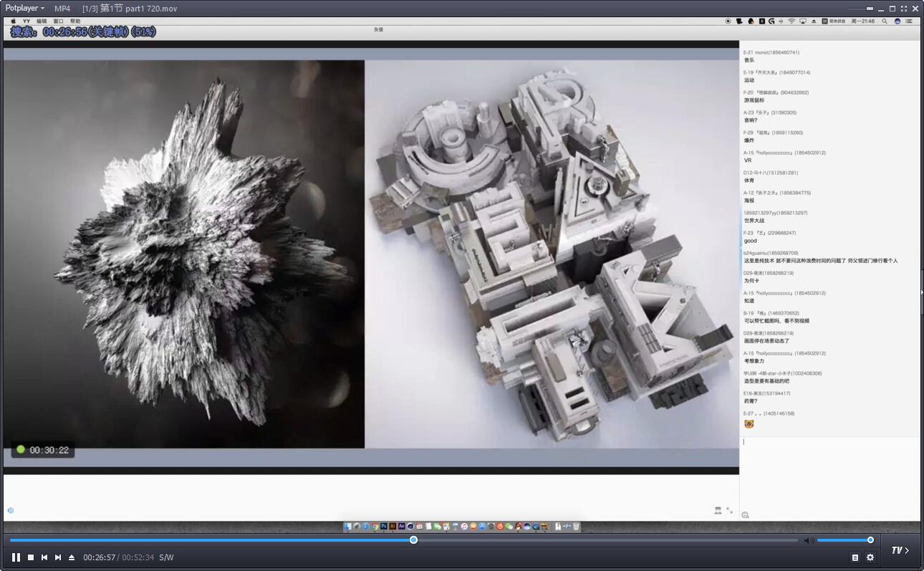Click username 'b24guainiu(1859268709)'
Screen dimensions: 924x571
pyautogui.click(x=771, y=253)
